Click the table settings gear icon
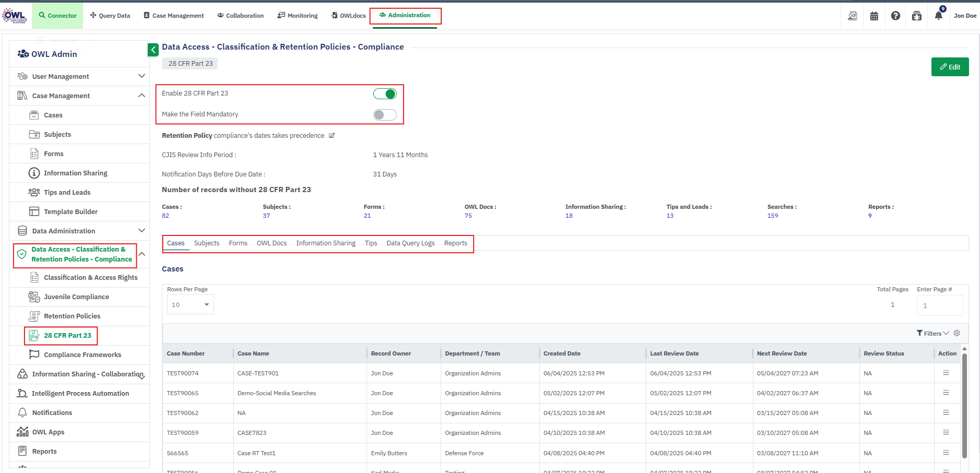The image size is (980, 473). 957,333
